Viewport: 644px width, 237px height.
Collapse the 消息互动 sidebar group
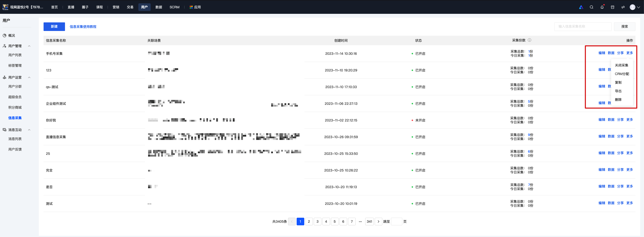click(29, 130)
